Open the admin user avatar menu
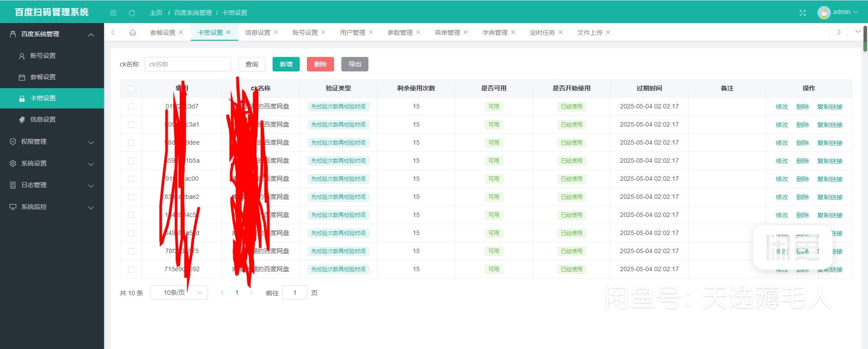868x349 pixels. (x=837, y=12)
